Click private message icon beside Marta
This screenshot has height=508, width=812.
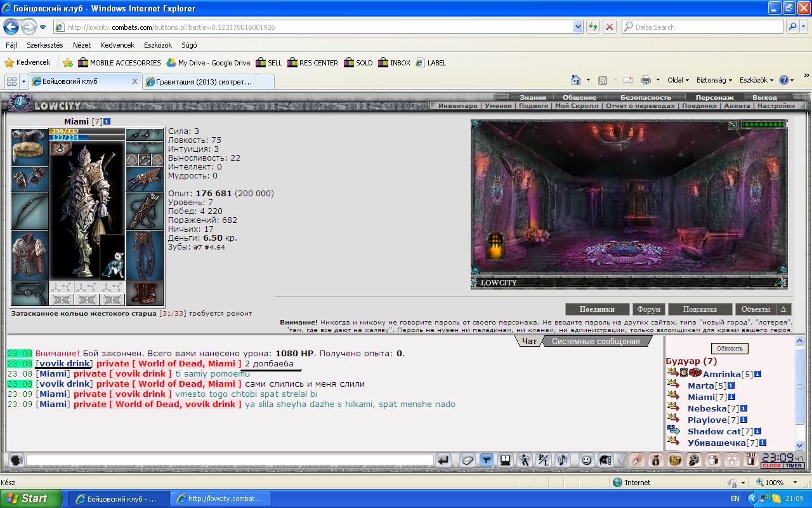coord(673,385)
